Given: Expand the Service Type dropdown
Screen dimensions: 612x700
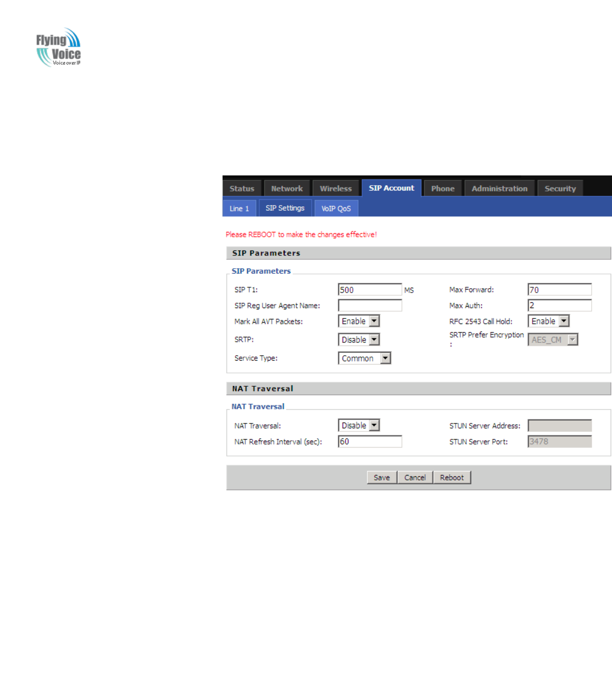Looking at the screenshot, I should click(364, 358).
